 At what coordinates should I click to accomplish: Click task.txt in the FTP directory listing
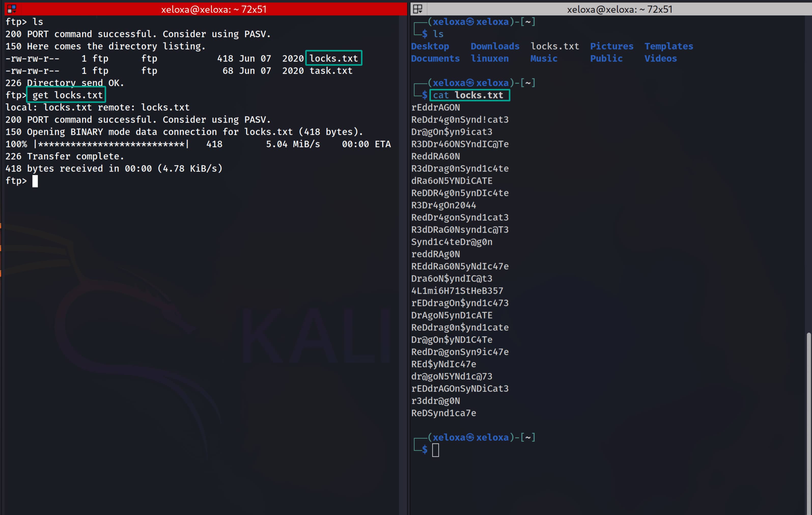point(331,71)
